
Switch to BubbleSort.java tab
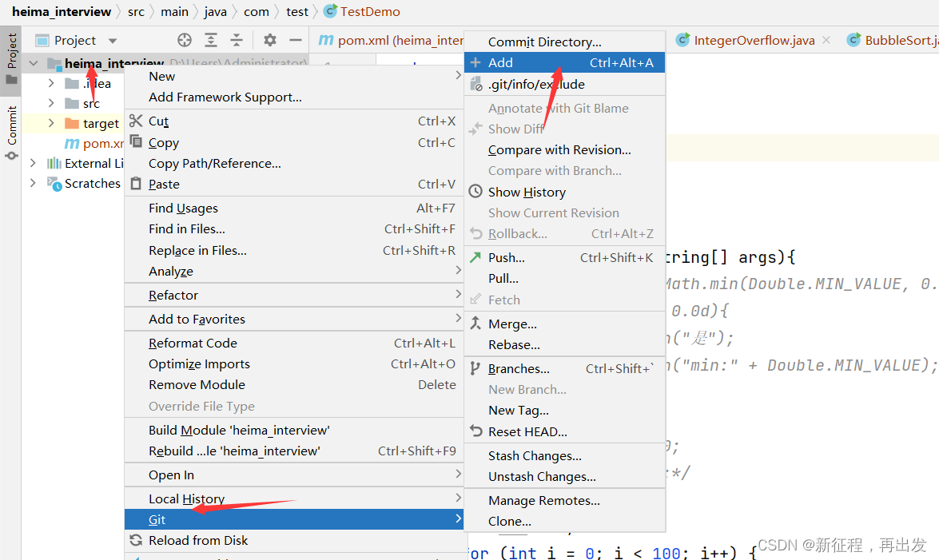pyautogui.click(x=893, y=40)
